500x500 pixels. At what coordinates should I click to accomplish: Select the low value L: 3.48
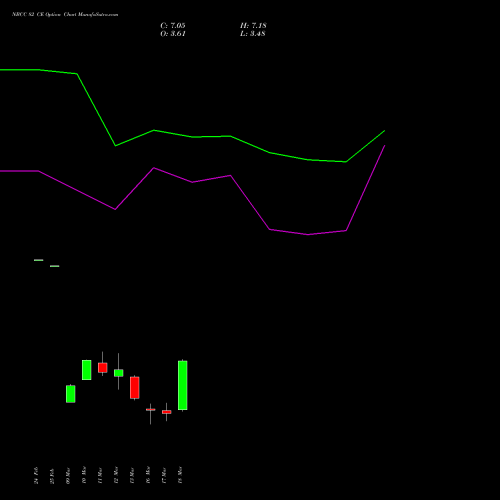[253, 34]
